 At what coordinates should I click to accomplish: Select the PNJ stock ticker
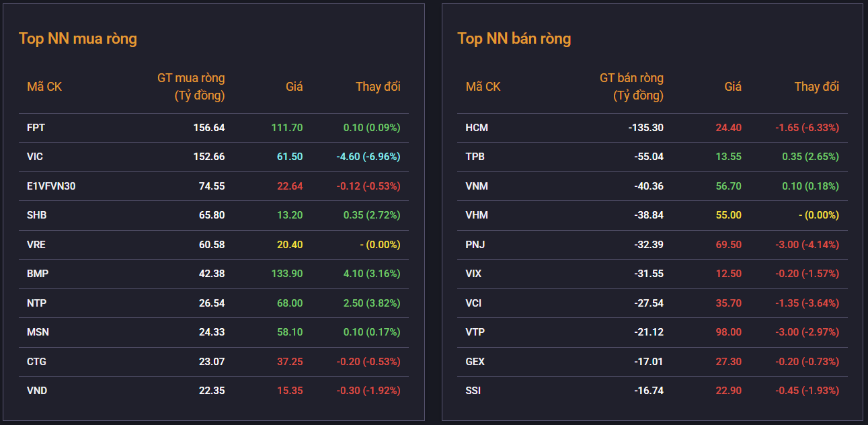point(475,245)
